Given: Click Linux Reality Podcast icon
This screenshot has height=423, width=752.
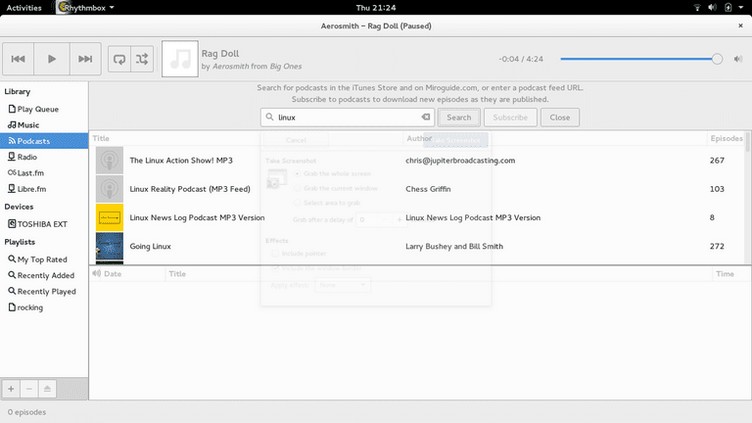Looking at the screenshot, I should (109, 189).
